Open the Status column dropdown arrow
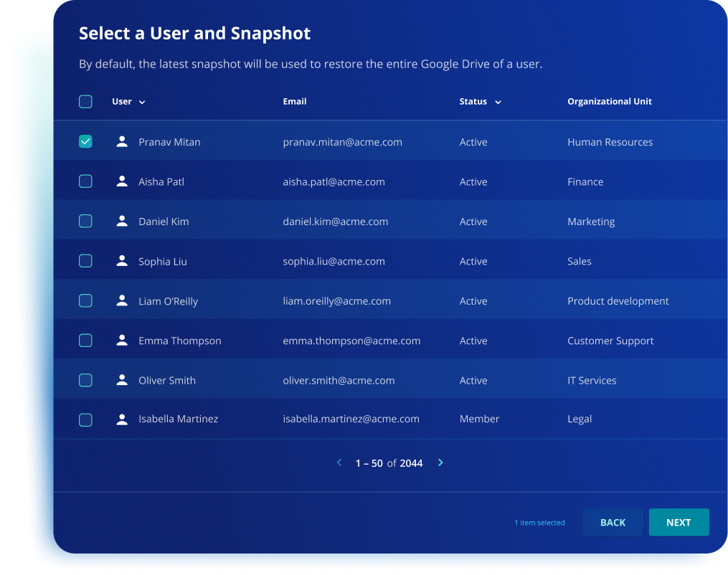The height and width of the screenshot is (575, 728). click(498, 103)
